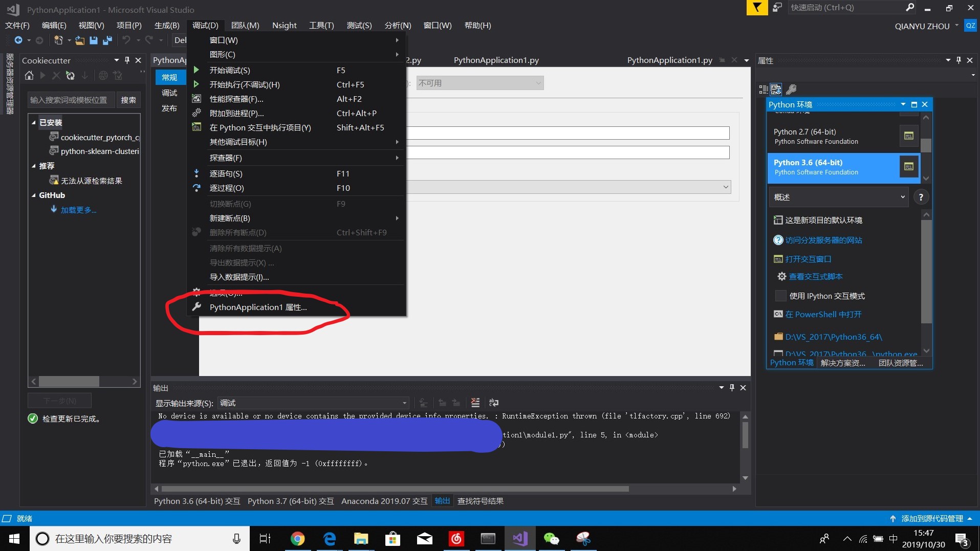Viewport: 980px width, 551px height.
Task: Switch to Anaconda 2019.07 交互 tab
Action: (x=384, y=501)
